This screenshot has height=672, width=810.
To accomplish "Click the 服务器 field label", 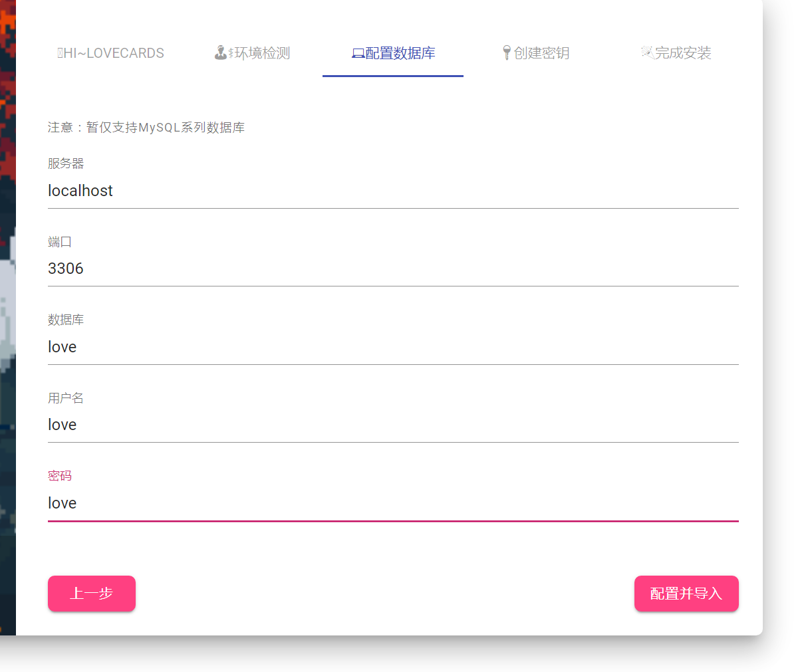I will 66,164.
